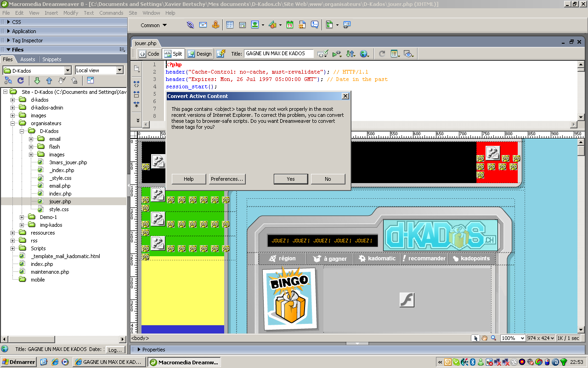The height and width of the screenshot is (368, 588).
Task: Open the Modify menu
Action: (x=71, y=13)
